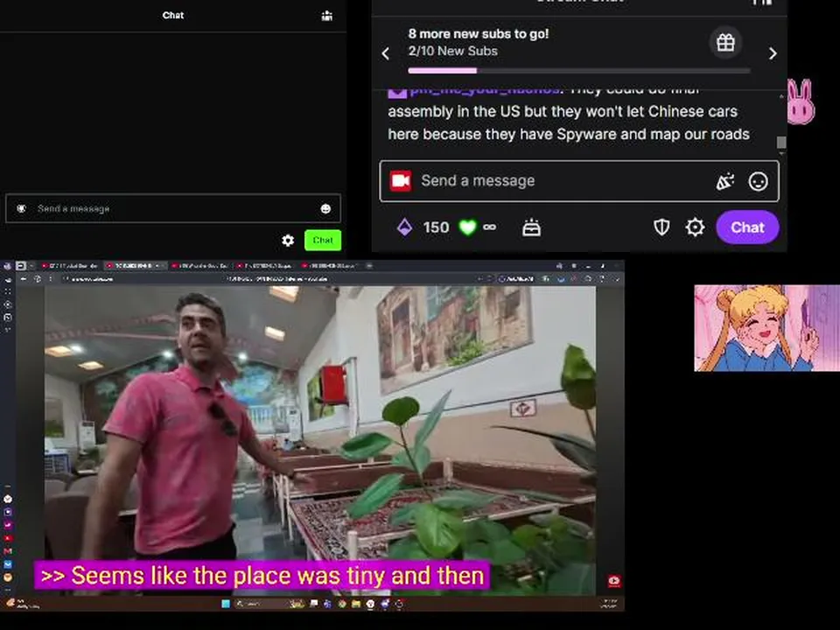This screenshot has width=840, height=630.
Task: Open File Explorer from taskbar
Action: pos(356,604)
